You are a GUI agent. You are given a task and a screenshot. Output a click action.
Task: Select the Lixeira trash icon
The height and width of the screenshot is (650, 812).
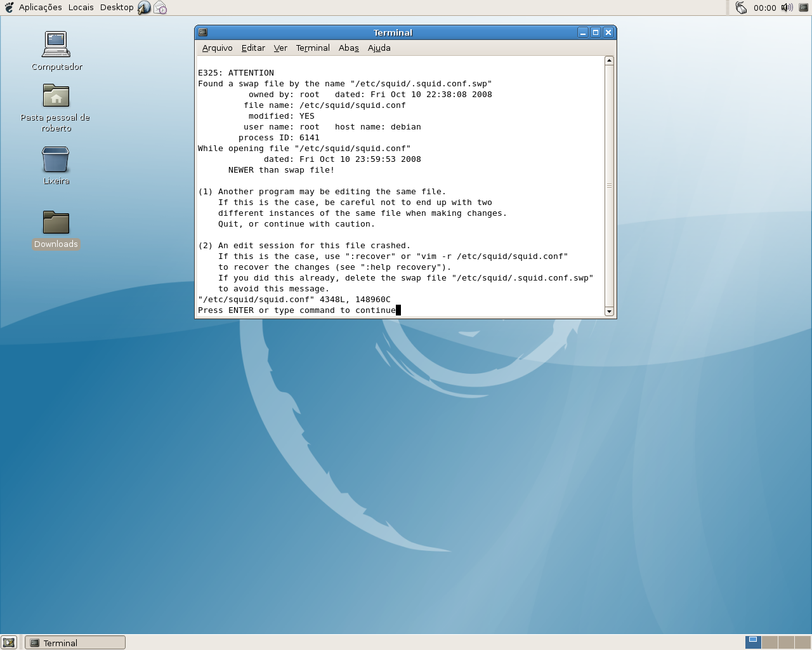point(56,159)
